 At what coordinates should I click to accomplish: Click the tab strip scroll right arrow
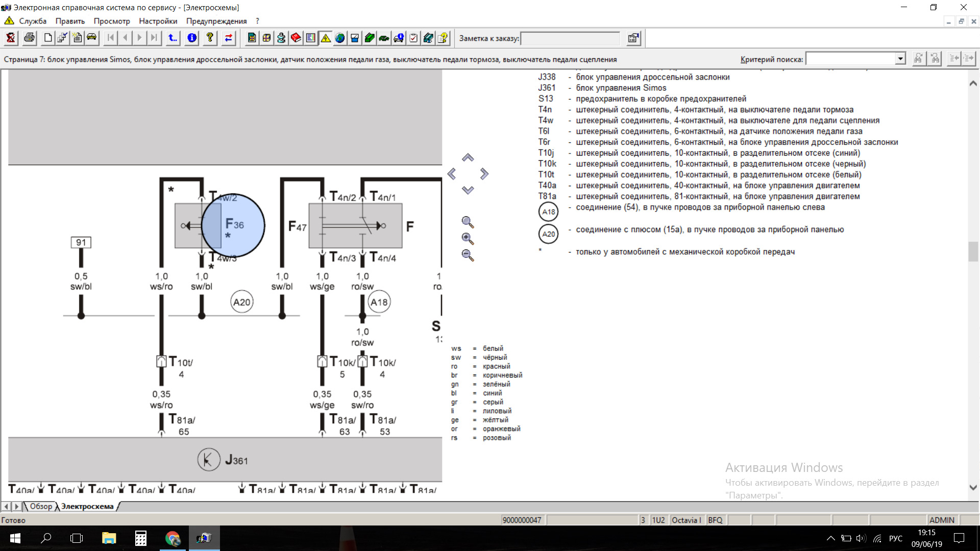[17, 506]
